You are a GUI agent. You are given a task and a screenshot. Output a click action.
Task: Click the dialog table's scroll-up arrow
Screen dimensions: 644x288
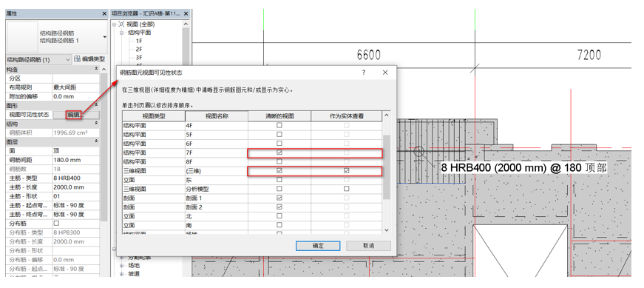[x=386, y=115]
